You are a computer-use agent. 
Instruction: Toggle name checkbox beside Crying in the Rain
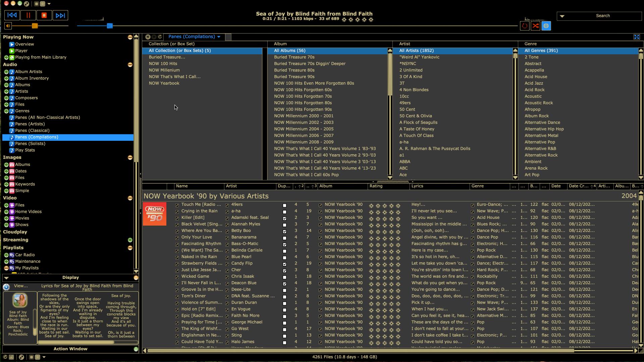(x=177, y=212)
